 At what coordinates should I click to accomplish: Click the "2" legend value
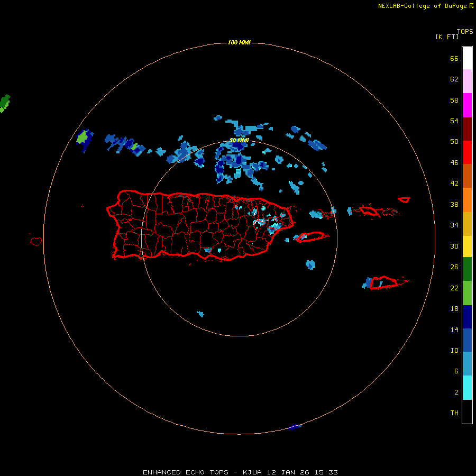pyautogui.click(x=456, y=392)
